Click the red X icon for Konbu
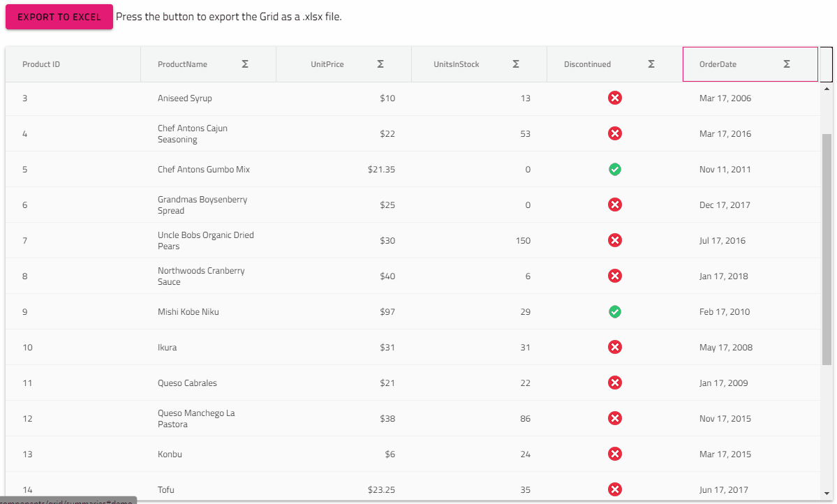The height and width of the screenshot is (504, 837). tap(615, 454)
